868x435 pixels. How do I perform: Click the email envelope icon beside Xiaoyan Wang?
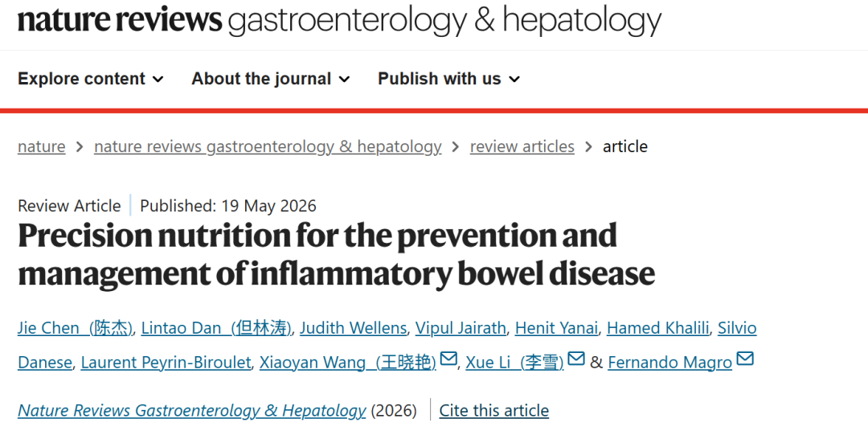click(x=448, y=359)
